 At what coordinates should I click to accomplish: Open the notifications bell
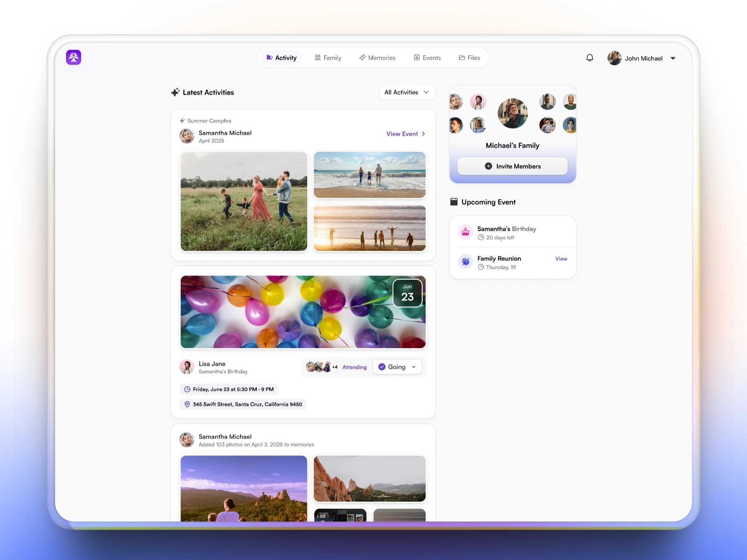click(x=590, y=58)
